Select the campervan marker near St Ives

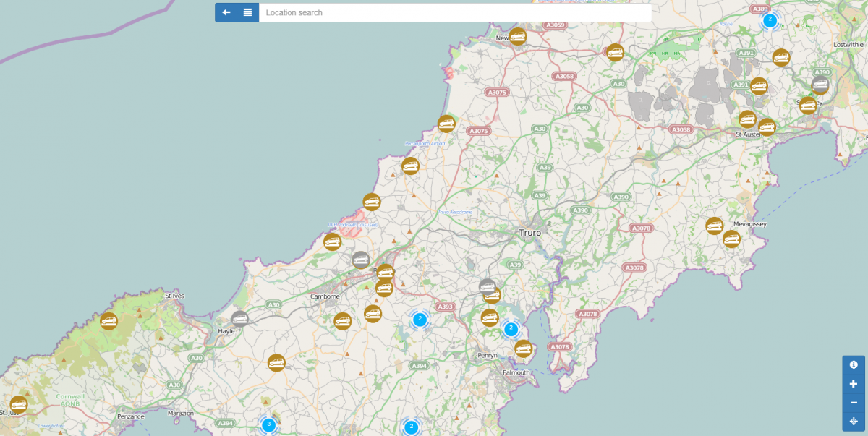(x=109, y=321)
